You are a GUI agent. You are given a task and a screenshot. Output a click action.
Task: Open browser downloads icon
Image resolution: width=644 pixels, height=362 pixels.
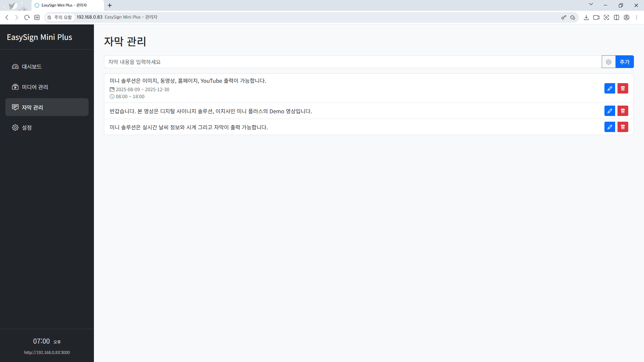[x=586, y=17]
